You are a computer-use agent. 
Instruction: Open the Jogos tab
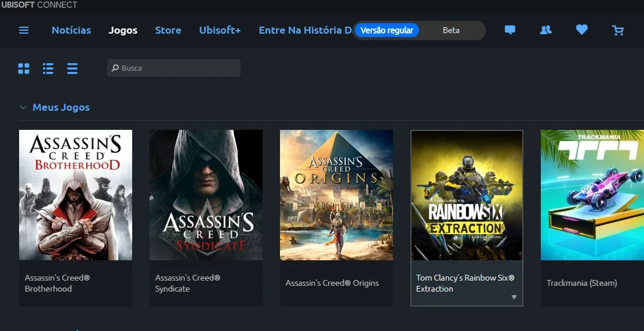pyautogui.click(x=123, y=30)
